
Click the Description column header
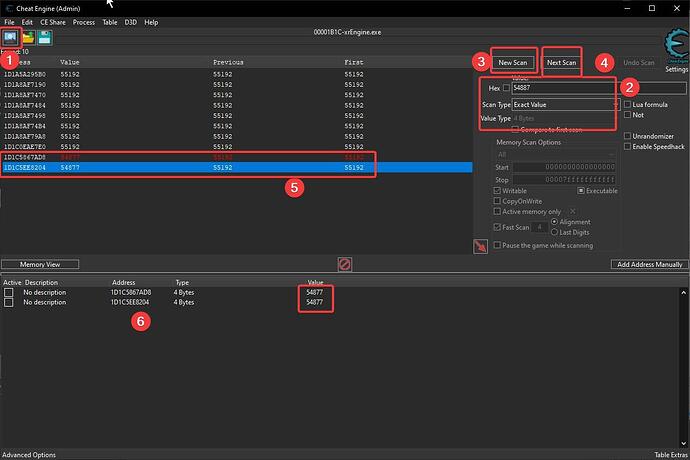[x=41, y=283]
